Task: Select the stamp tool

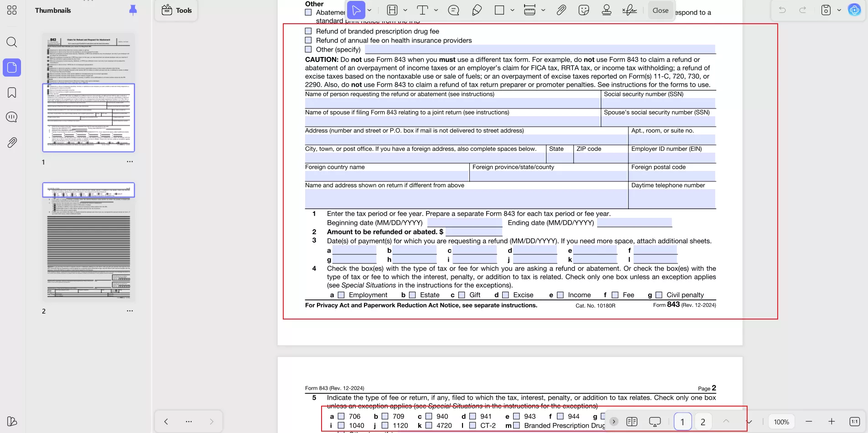Action: point(606,10)
